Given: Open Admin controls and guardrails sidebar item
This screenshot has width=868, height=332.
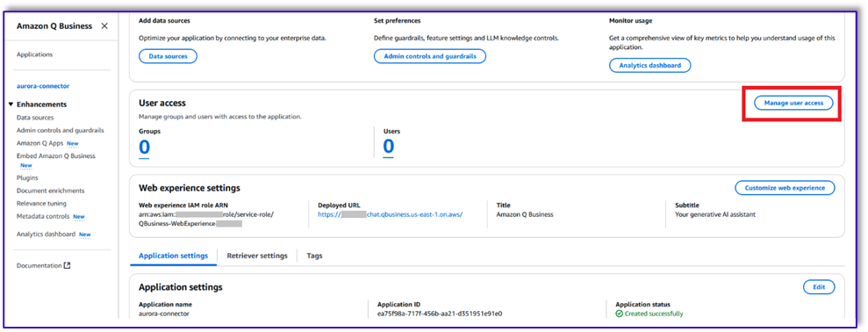Looking at the screenshot, I should point(61,130).
